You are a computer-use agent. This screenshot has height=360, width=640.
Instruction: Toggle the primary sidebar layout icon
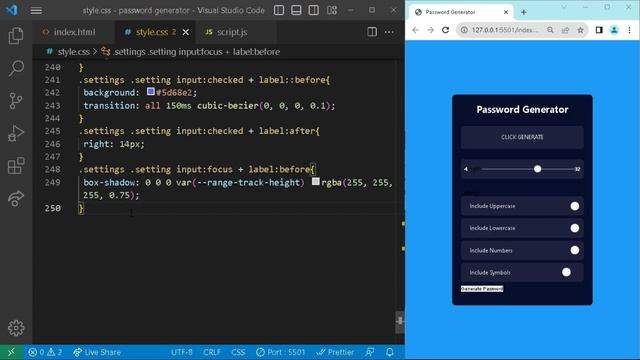pyautogui.click(x=279, y=10)
